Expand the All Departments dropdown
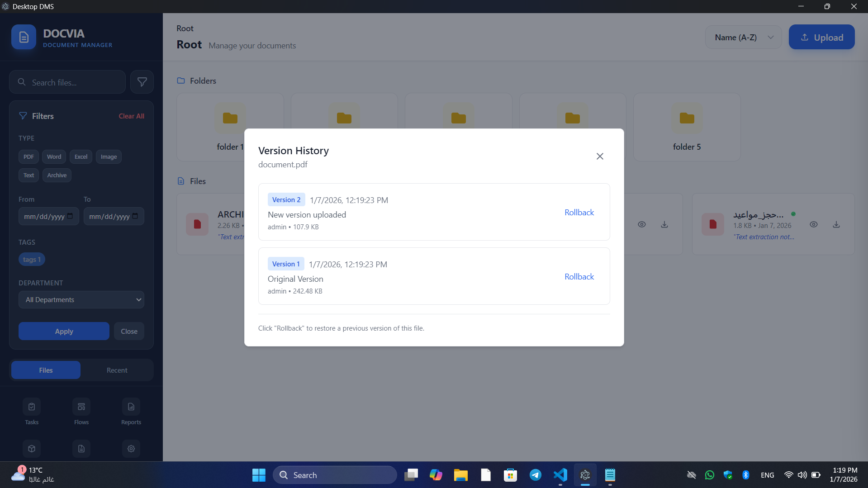 (x=81, y=299)
